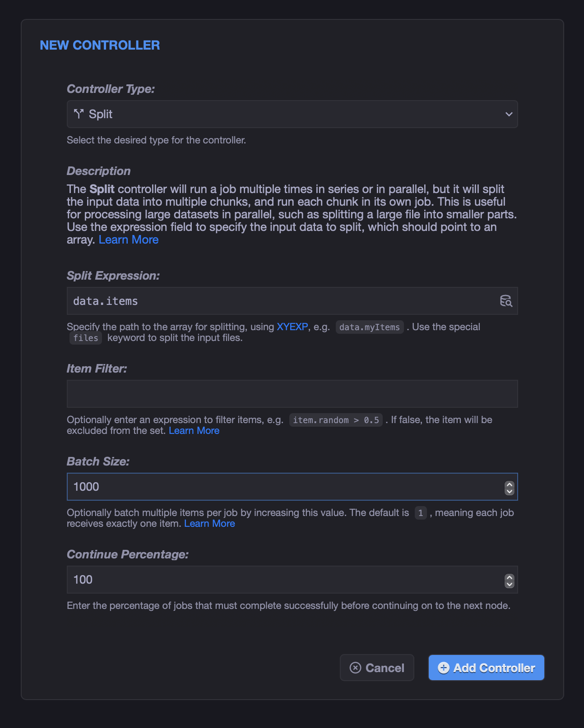Image resolution: width=584 pixels, height=728 pixels.
Task: Click into the empty Item Filter field
Action: pos(292,394)
